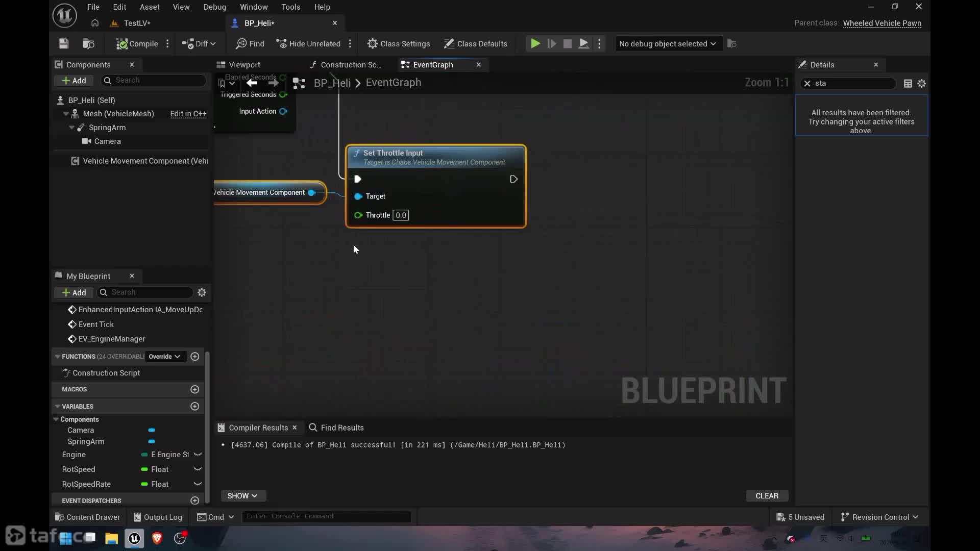Click the Unreal Engine logo icon
The width and height of the screenshot is (980, 551).
point(65,15)
